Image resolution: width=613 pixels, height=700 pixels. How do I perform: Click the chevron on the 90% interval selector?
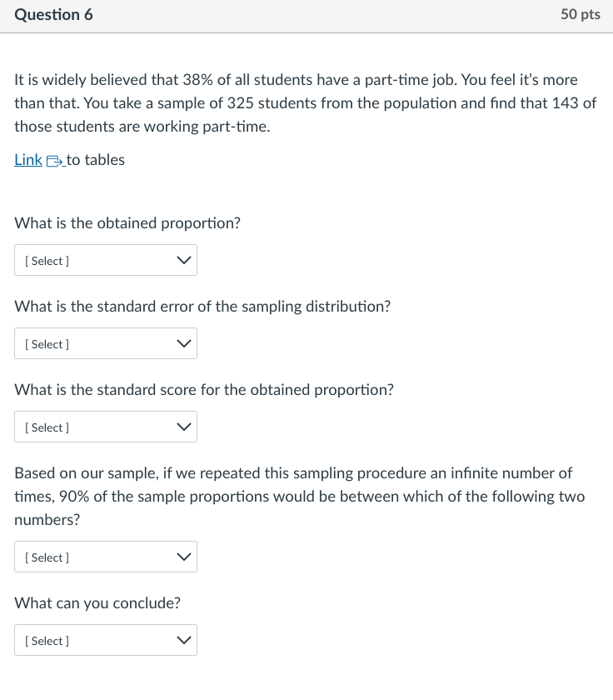point(183,557)
